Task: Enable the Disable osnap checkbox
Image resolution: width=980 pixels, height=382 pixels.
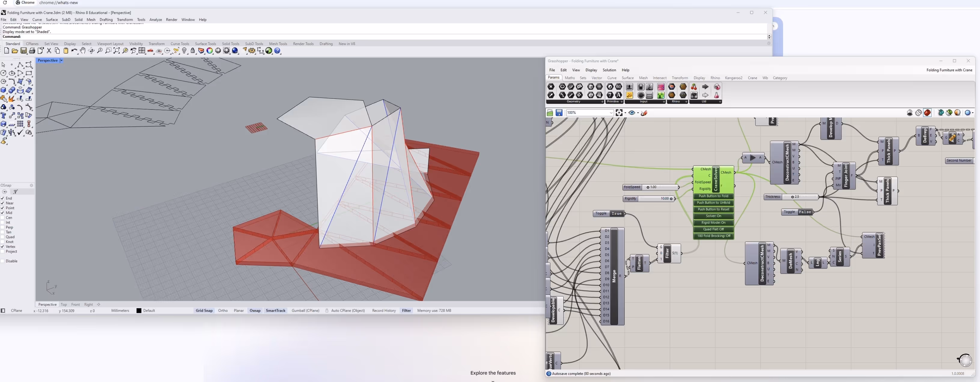Action: 3,261
